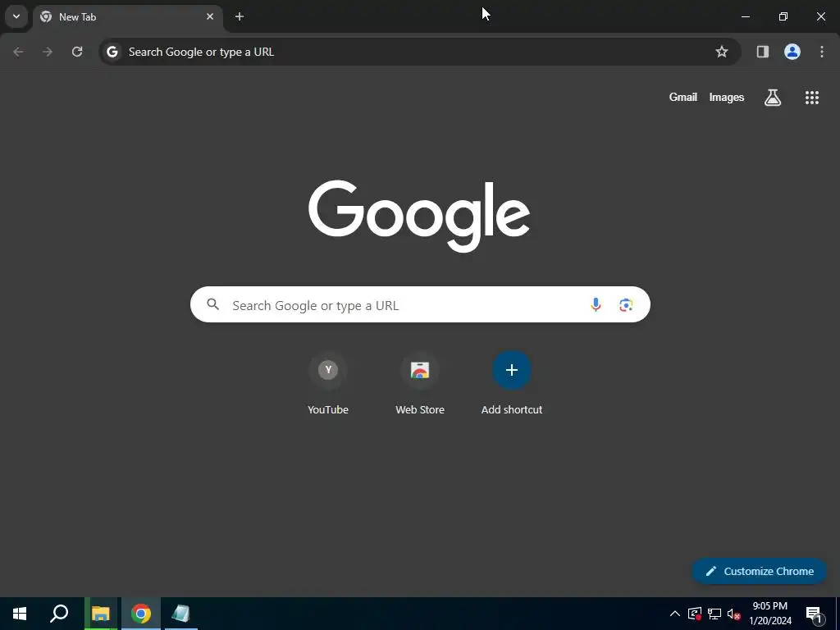Screen dimensions: 840x630
Task: Minimize the Chrome window
Action: click(x=745, y=16)
